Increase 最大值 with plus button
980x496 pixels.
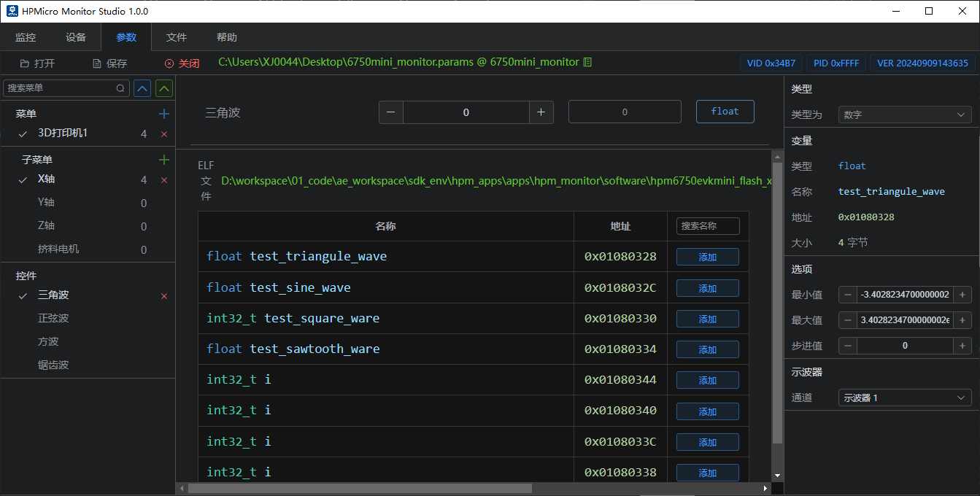click(x=962, y=320)
